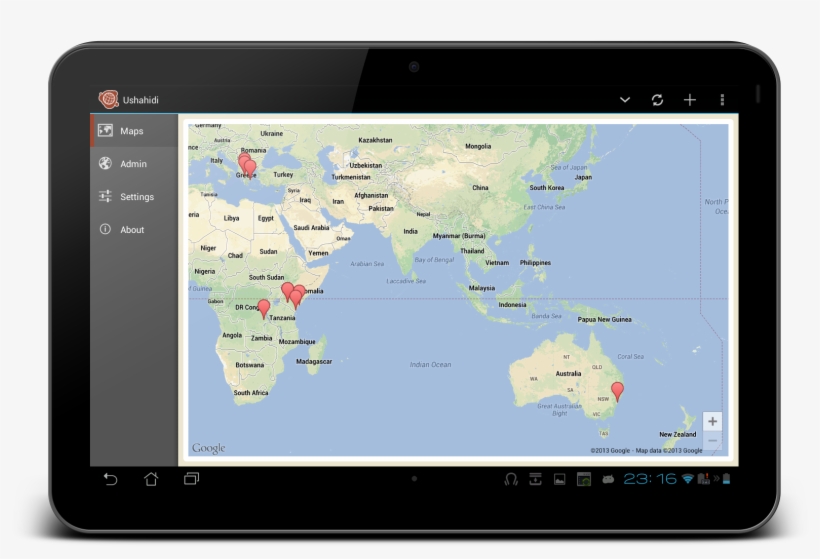Click the Ushahidi app logo icon
Viewport: 820px width, 559px height.
tap(109, 99)
